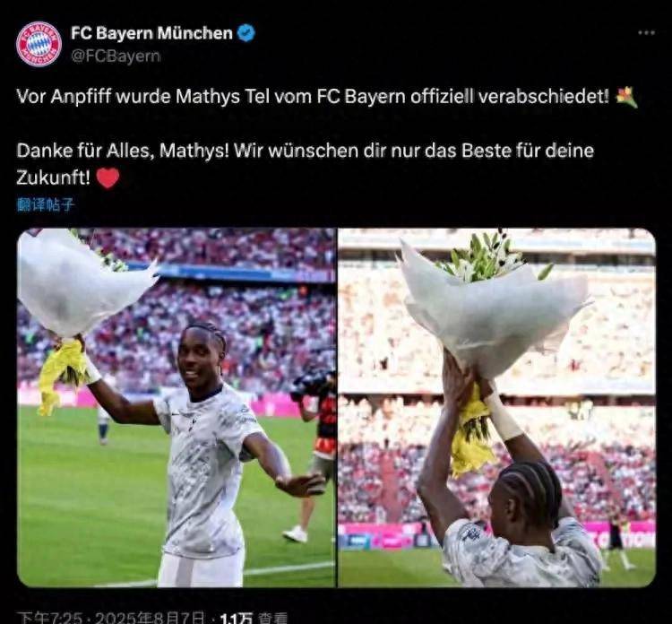
Task: Open the three-dot more options menu
Action: point(646,32)
